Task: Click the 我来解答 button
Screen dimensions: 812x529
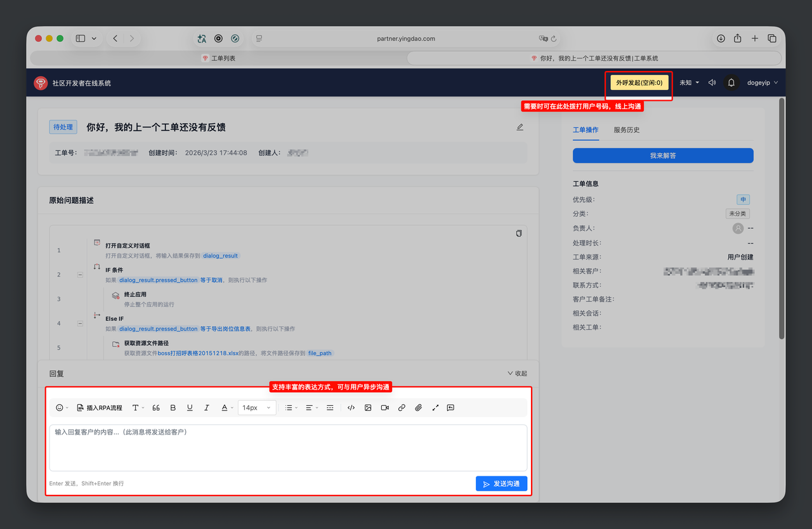Action: pos(663,155)
